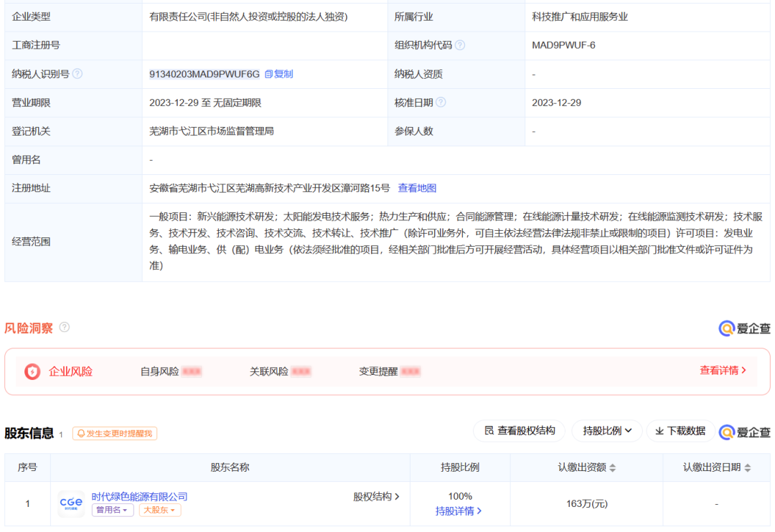Copy the taxpayer ID with 复制
The height and width of the screenshot is (532, 775).
pyautogui.click(x=278, y=74)
